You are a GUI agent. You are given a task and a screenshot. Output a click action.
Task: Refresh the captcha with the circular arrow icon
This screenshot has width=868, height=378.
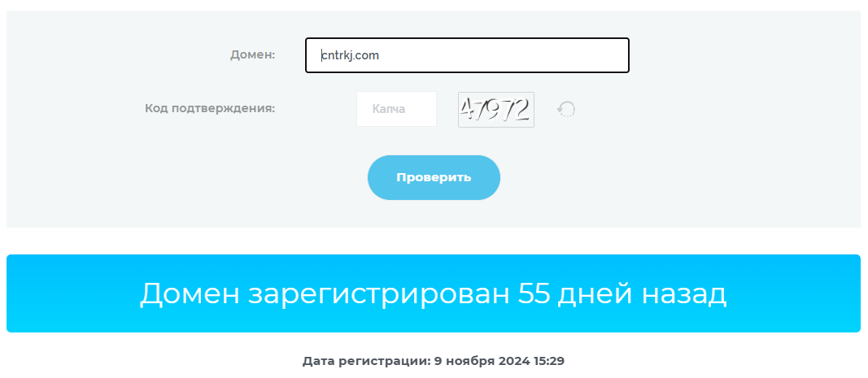click(565, 109)
